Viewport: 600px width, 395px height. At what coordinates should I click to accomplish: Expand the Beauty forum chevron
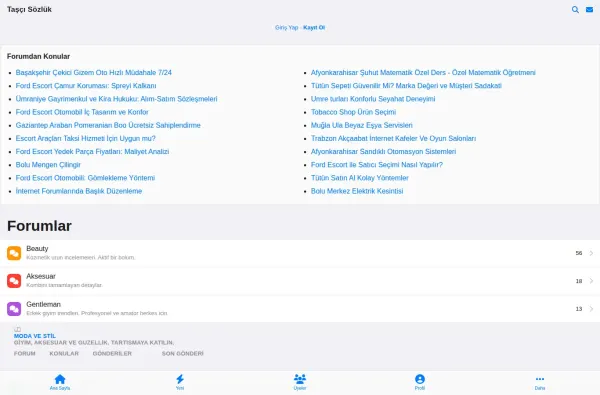tap(591, 253)
